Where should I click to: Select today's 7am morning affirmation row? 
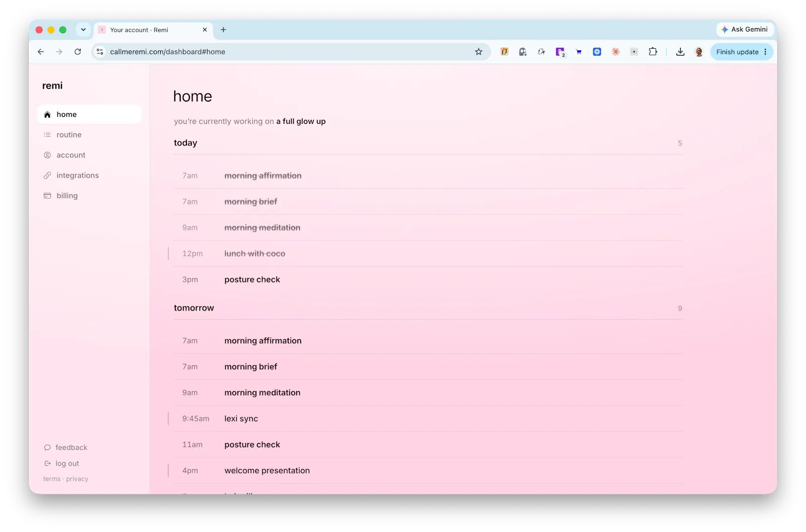[x=428, y=176]
